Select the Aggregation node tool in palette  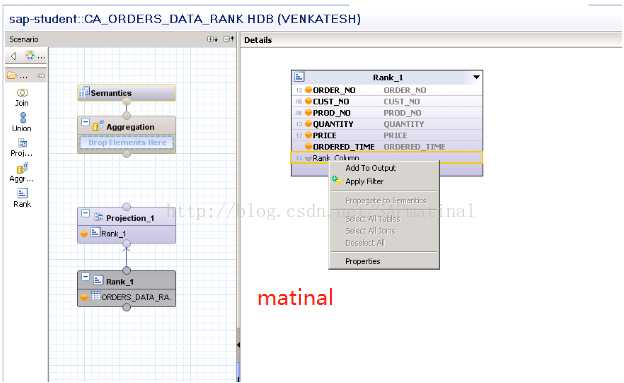pos(22,173)
